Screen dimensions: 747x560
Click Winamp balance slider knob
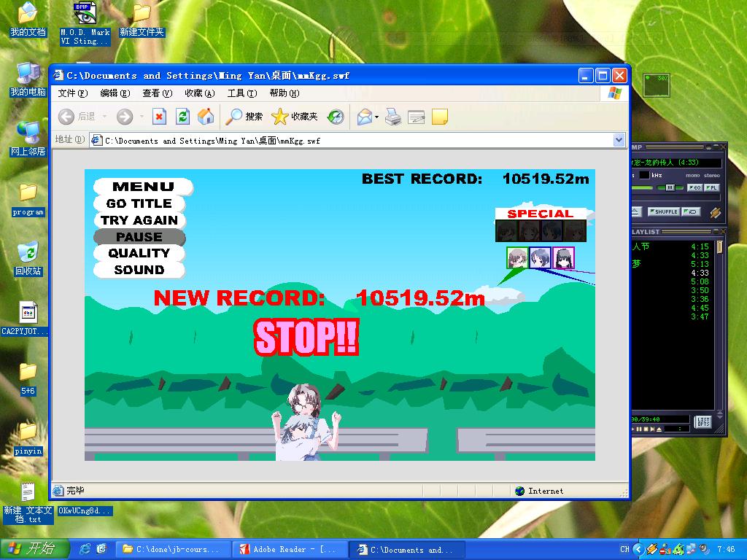[x=670, y=187]
